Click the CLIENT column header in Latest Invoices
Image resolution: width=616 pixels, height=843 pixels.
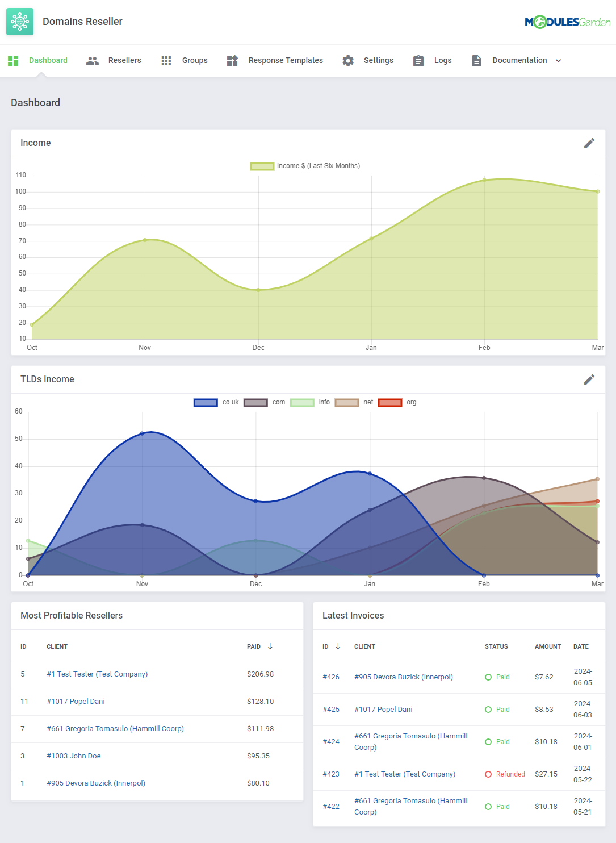(364, 646)
